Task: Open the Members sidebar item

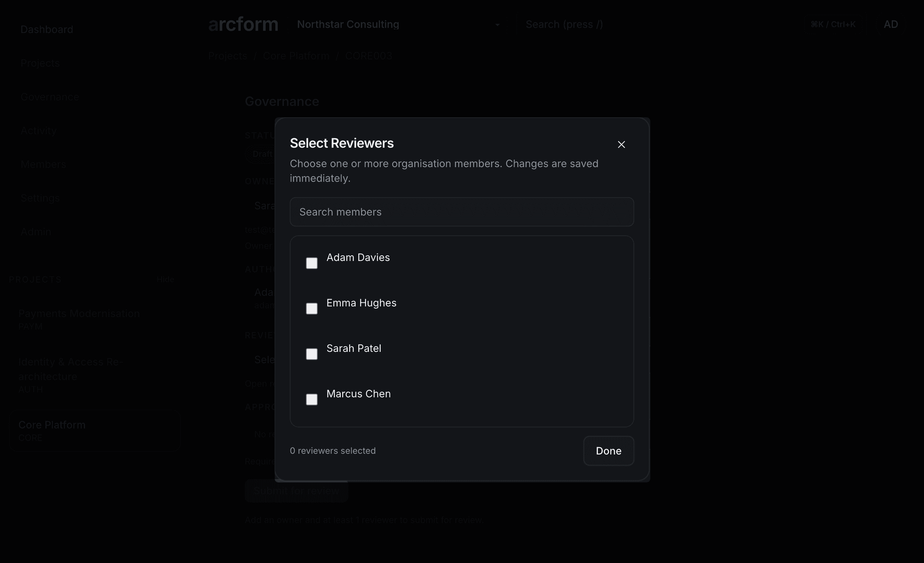Action: 43,164
